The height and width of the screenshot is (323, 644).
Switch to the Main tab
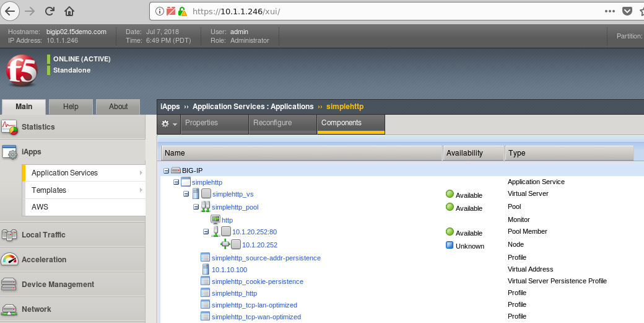pyautogui.click(x=24, y=107)
